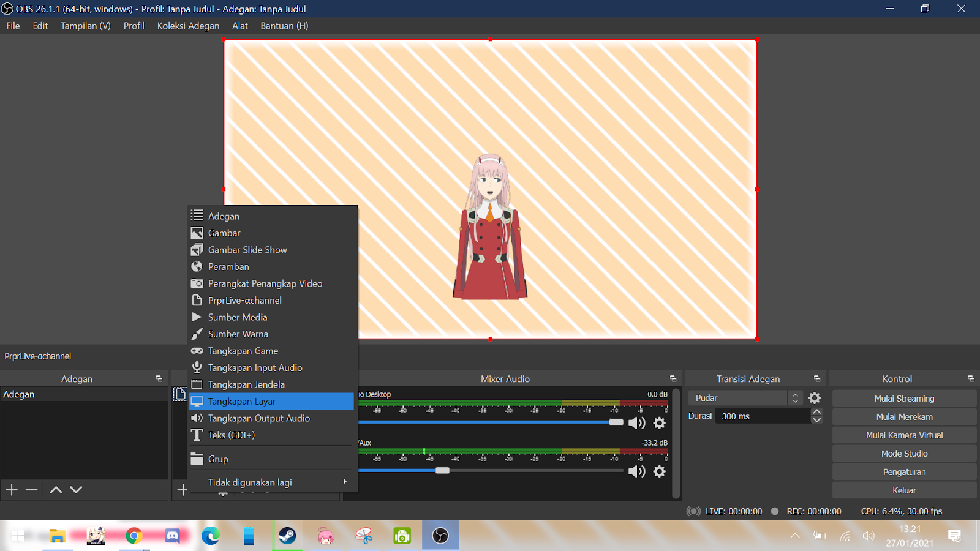The width and height of the screenshot is (980, 551).
Task: Add a Tangkapan Game source
Action: coord(272,351)
